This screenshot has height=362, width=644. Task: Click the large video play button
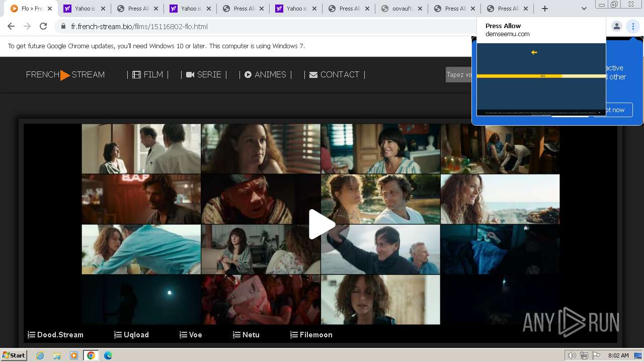pos(322,224)
